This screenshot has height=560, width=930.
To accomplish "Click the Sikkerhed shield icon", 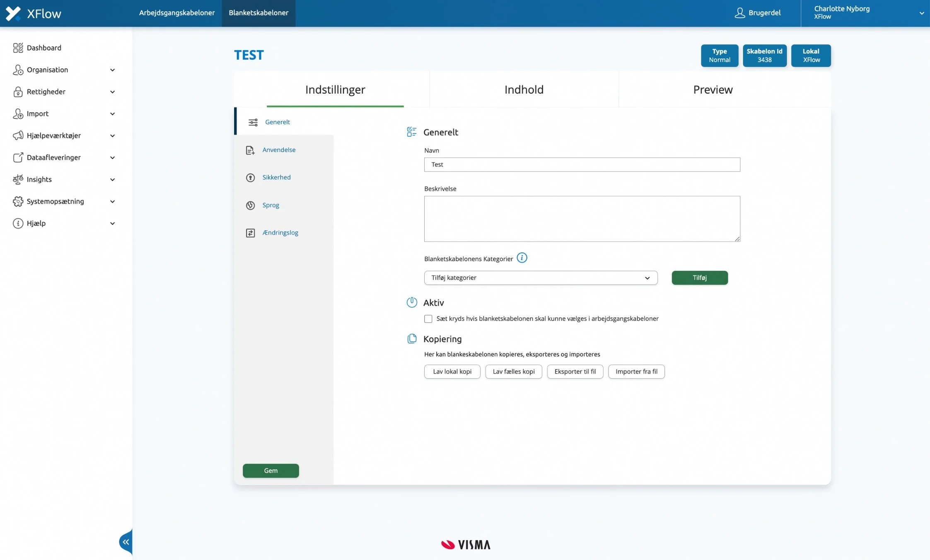I will [x=250, y=178].
